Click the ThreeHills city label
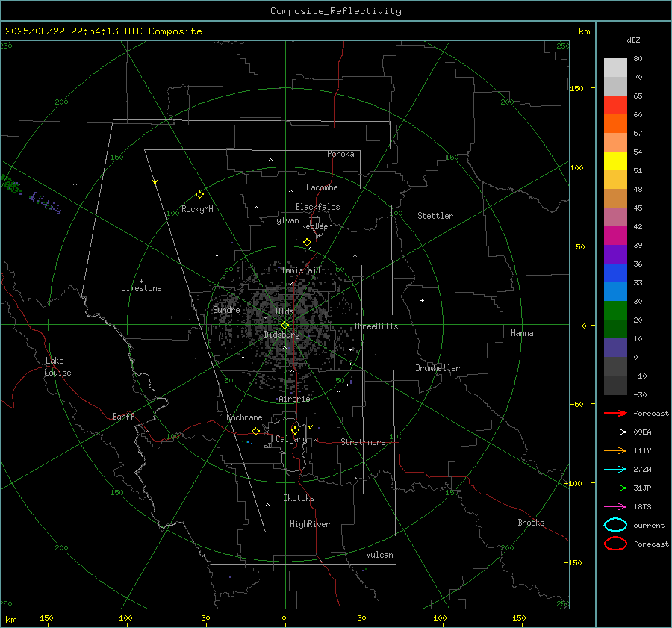Screen dimensions: 672x628 click(376, 326)
